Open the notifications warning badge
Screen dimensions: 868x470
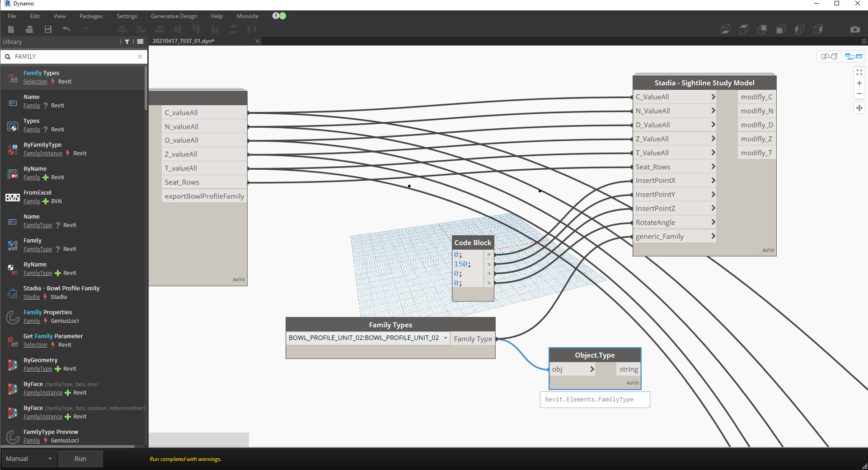point(276,16)
